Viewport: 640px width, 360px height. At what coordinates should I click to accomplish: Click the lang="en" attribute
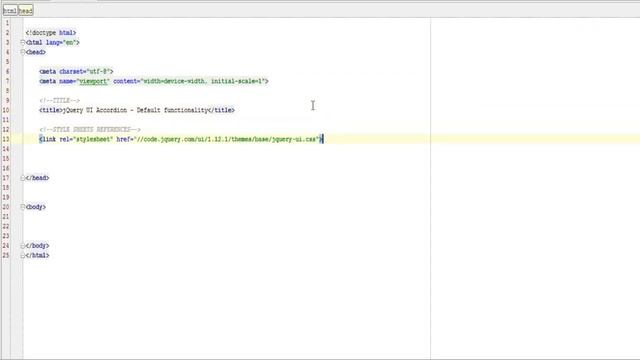coord(61,42)
